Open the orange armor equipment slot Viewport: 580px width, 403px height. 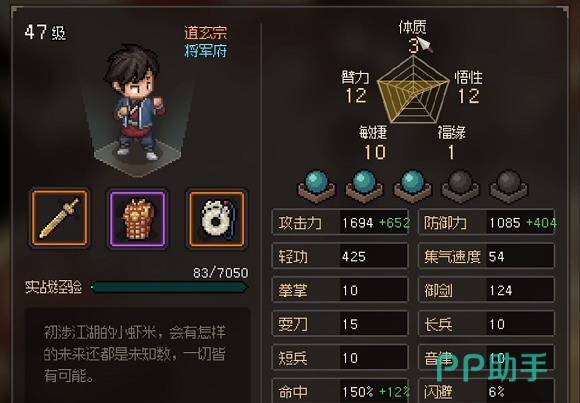click(x=138, y=218)
